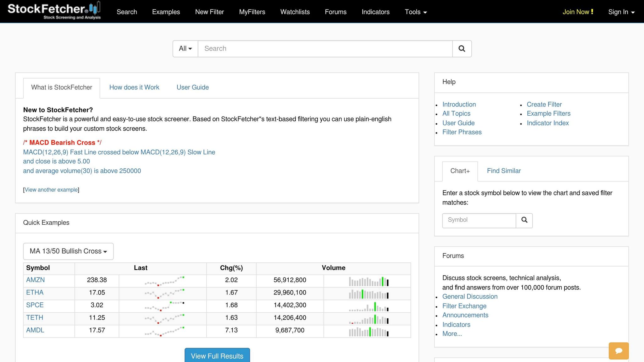The image size is (644, 362).
Task: Click the AMZN price sparkline chart
Action: pyautogui.click(x=164, y=281)
